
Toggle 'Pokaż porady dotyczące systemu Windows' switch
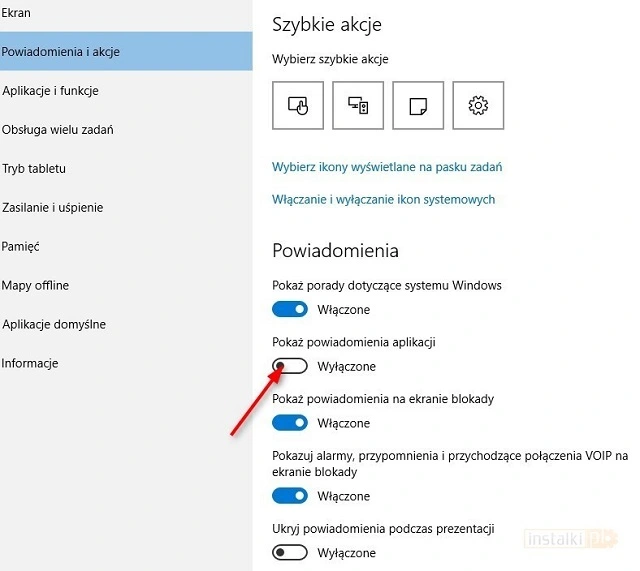[290, 310]
